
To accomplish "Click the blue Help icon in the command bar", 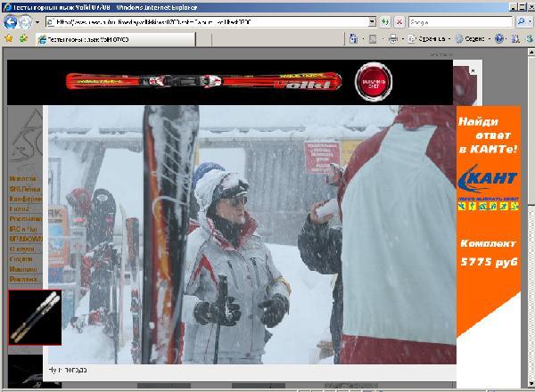I will click(498, 39).
